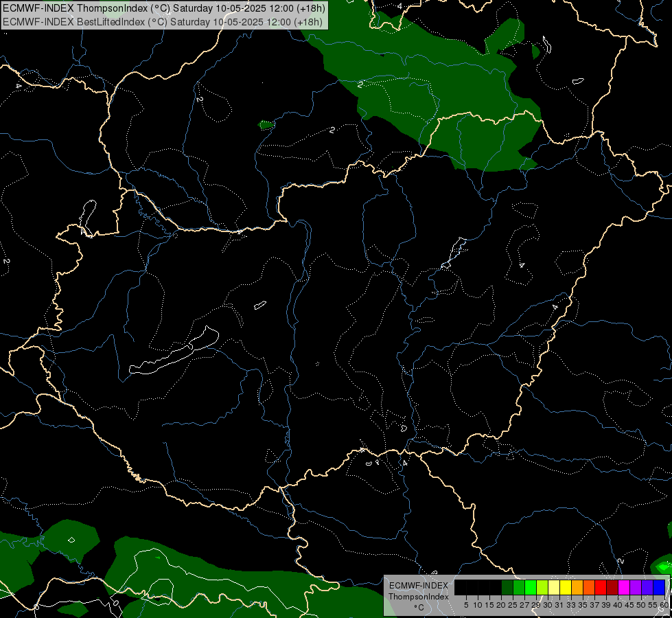672x618 pixels.
Task: Click the legend tick label '33'
Action: point(571,605)
